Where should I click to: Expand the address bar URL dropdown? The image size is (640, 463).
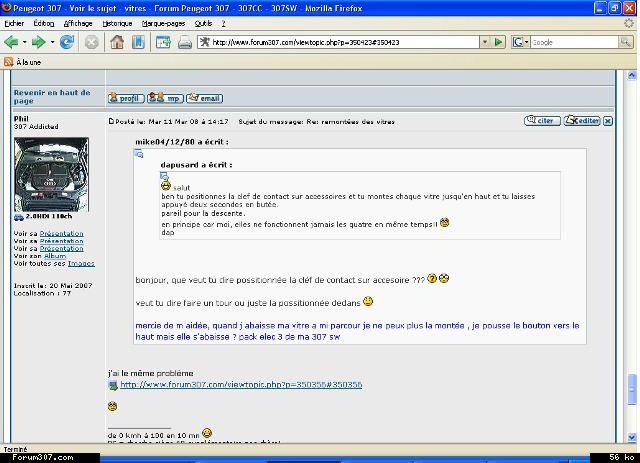pos(484,42)
